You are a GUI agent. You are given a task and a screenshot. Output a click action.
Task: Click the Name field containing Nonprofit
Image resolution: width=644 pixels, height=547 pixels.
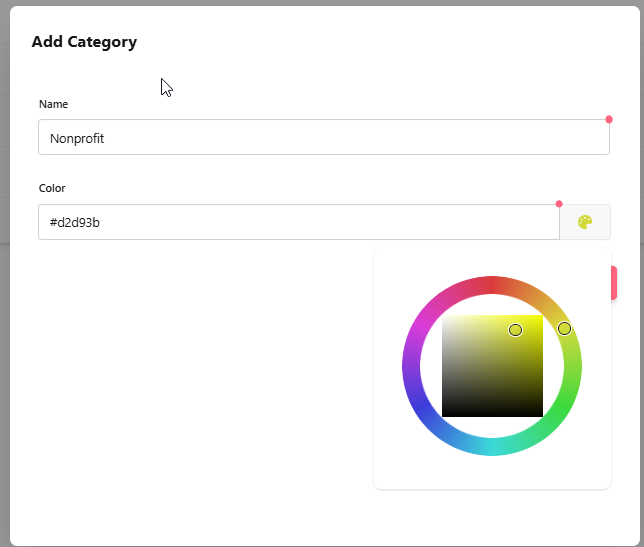pos(323,138)
